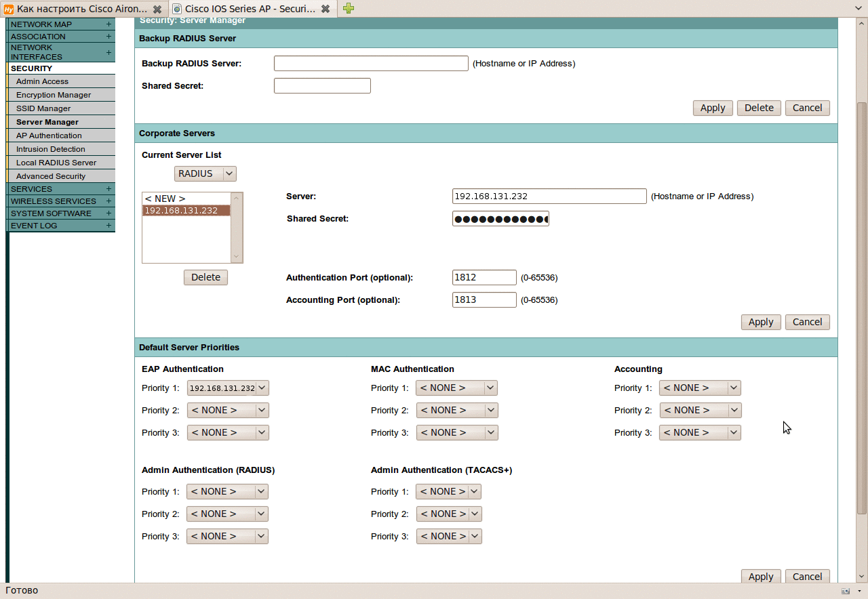Go to SSID Manager page
This screenshot has width=868, height=599.
pyautogui.click(x=43, y=108)
